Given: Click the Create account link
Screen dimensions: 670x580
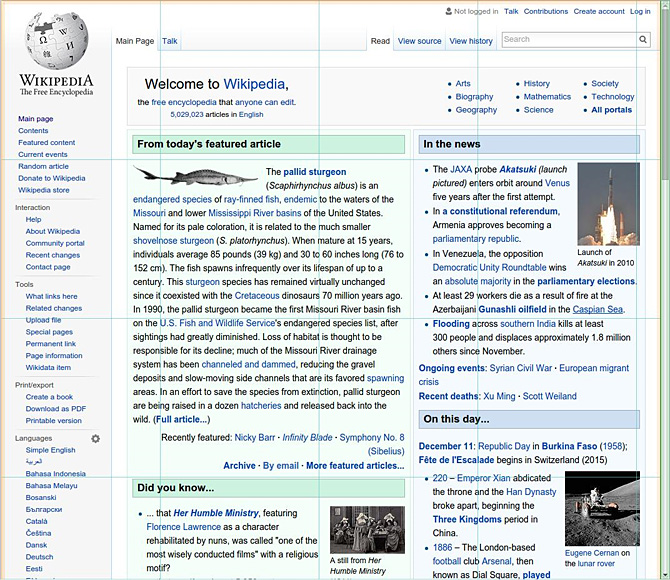Looking at the screenshot, I should (x=599, y=11).
